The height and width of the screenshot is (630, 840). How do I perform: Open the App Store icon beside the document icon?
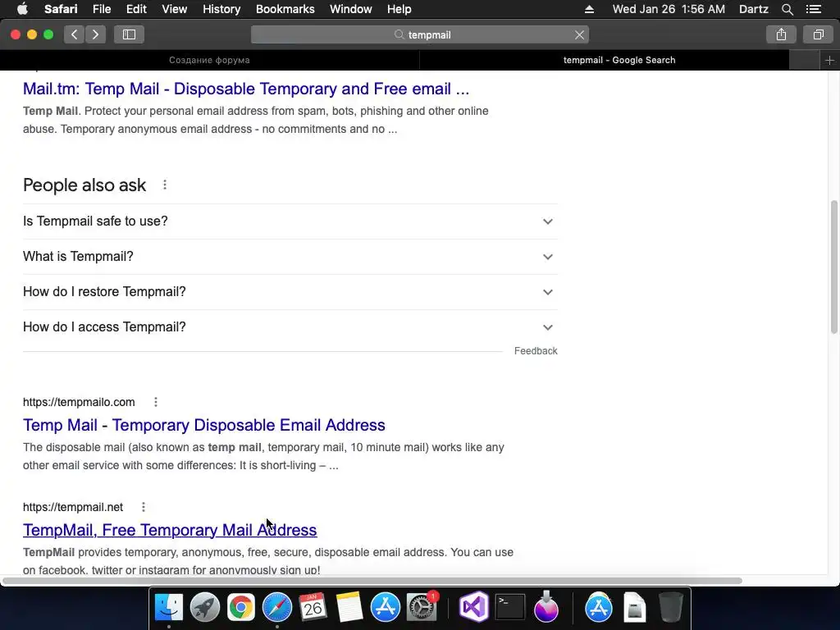(x=598, y=608)
